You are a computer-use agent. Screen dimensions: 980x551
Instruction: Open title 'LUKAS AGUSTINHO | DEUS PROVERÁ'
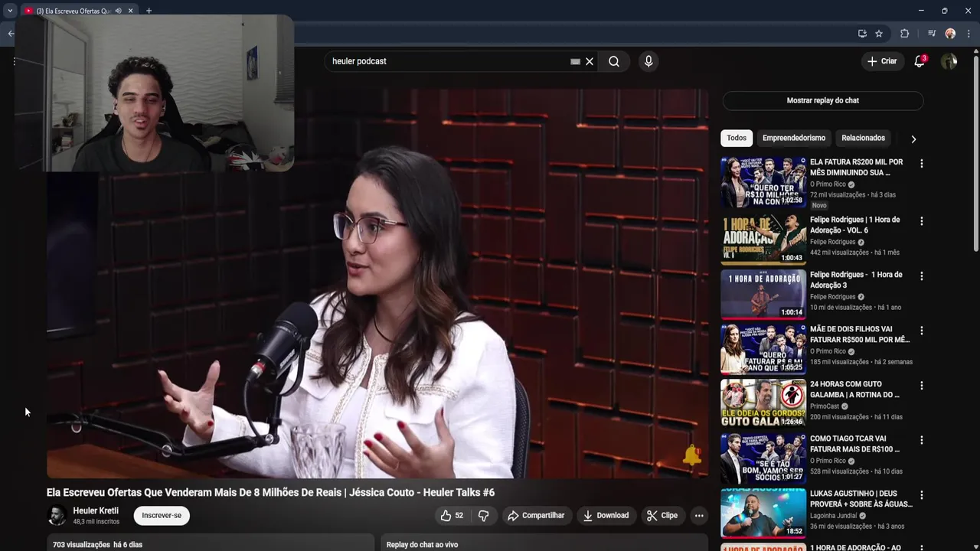point(861,499)
